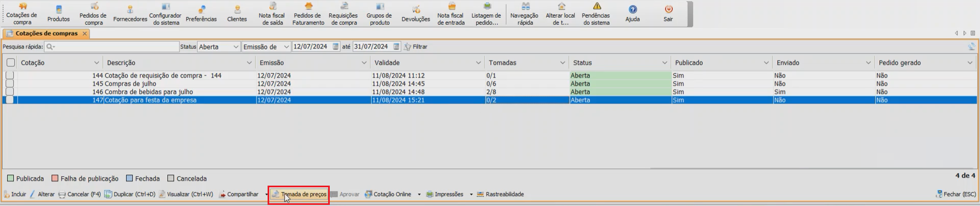Open Rastreabilidade
980x206 pixels.
500,194
